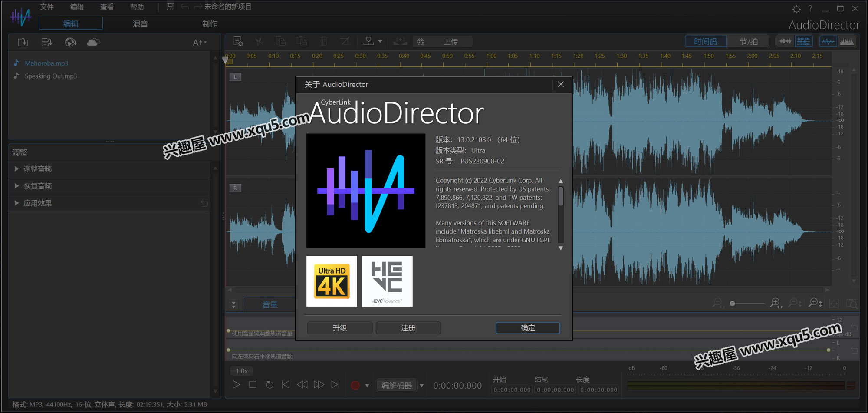This screenshot has height=413, width=868.
Task: Switch timeline to 时间码 mode
Action: coord(705,42)
